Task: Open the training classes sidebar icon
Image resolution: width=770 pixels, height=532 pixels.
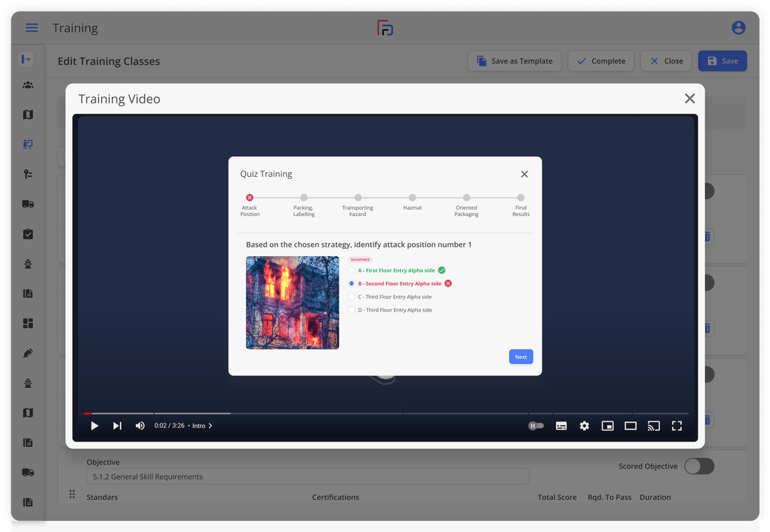Action: [x=28, y=145]
